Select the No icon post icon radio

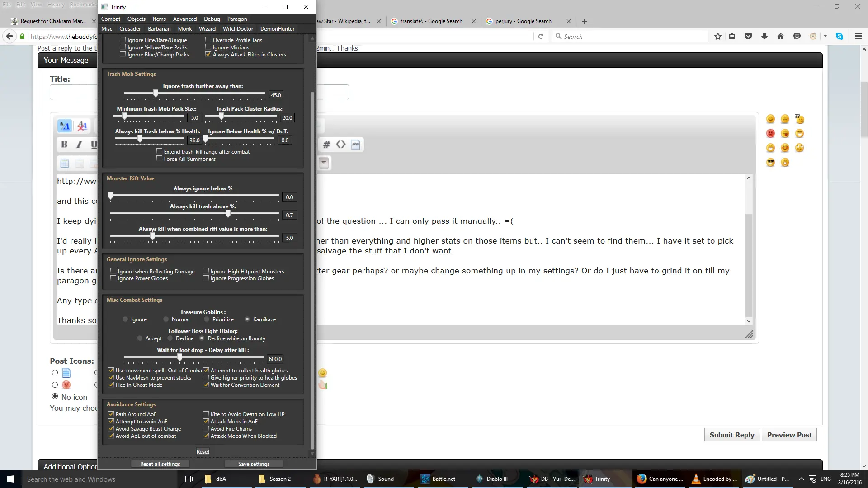[x=55, y=397]
